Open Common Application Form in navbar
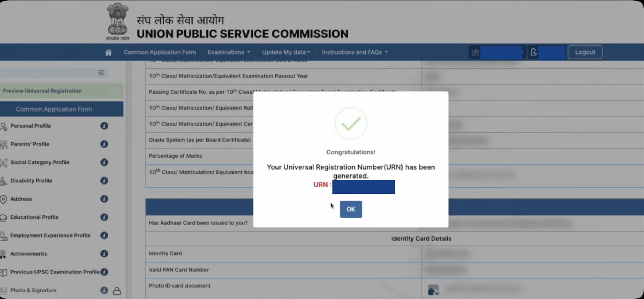Screen dimensions: 644x299 point(160,52)
